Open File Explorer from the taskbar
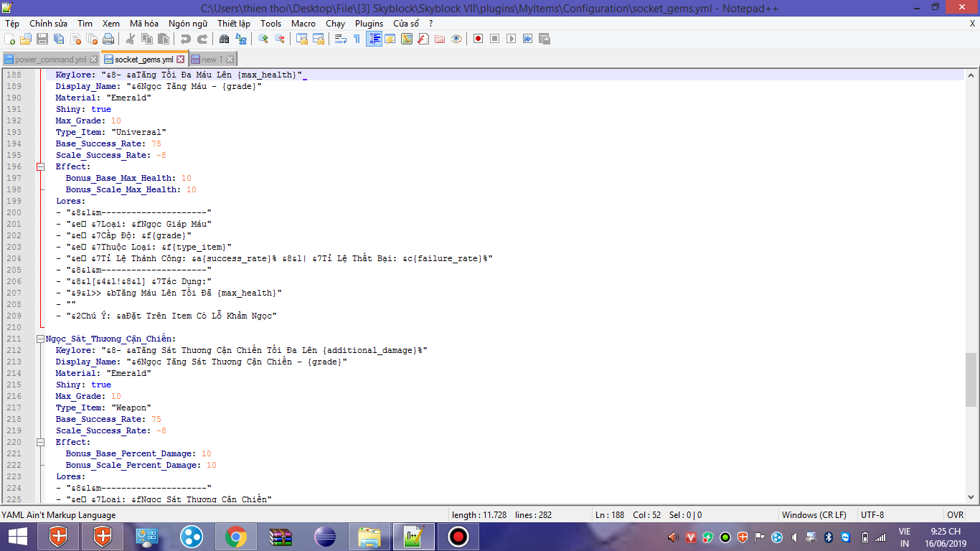 pyautogui.click(x=369, y=537)
